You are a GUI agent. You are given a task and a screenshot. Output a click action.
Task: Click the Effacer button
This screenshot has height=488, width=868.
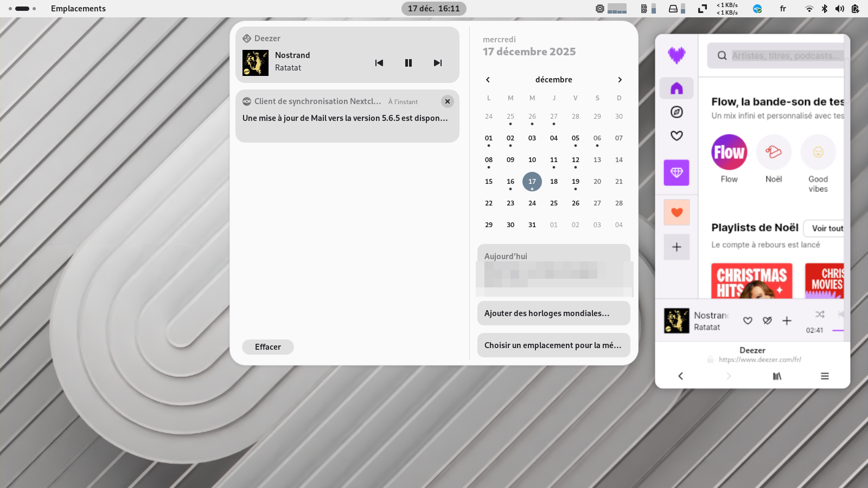tap(268, 347)
